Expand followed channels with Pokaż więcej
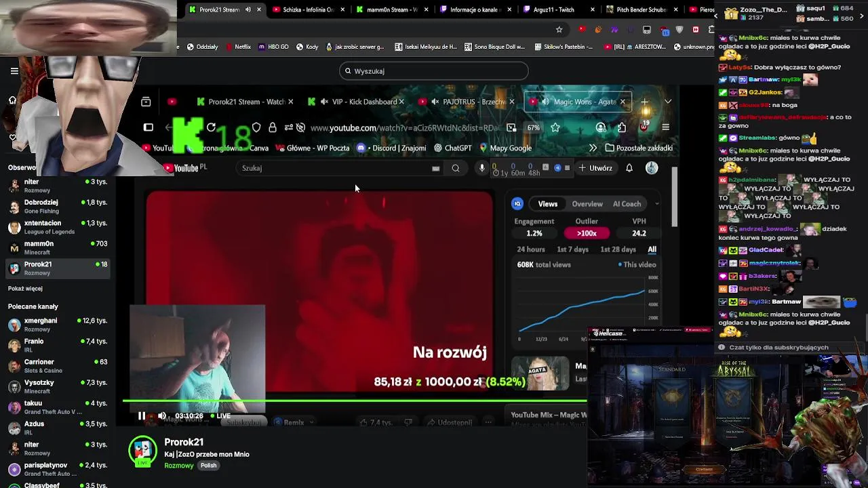The height and width of the screenshot is (488, 868). [25, 288]
